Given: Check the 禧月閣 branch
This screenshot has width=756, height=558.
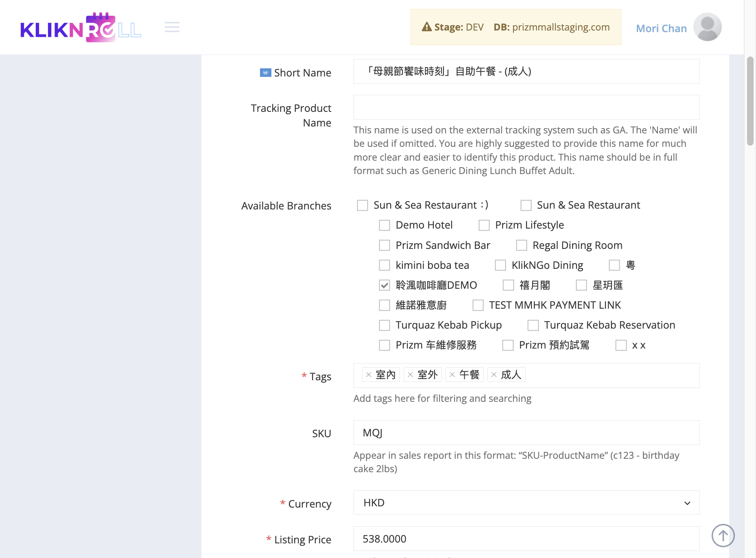Looking at the screenshot, I should [x=508, y=286].
